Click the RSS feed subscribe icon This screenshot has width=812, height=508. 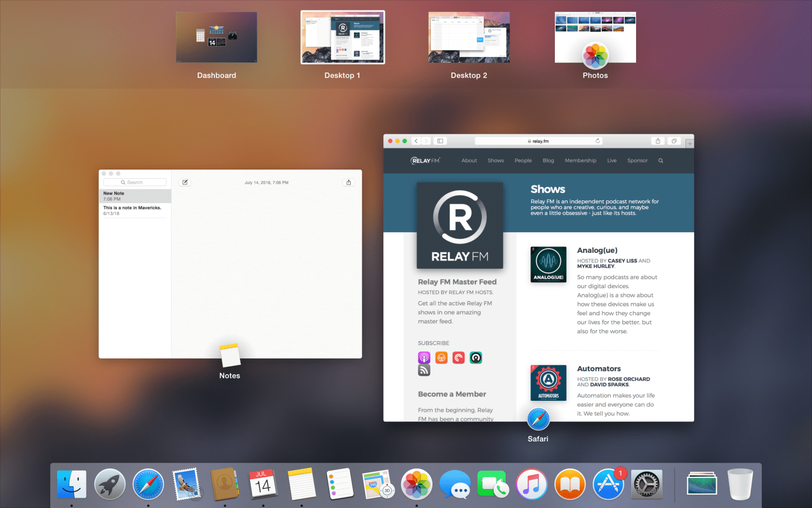pyautogui.click(x=424, y=370)
